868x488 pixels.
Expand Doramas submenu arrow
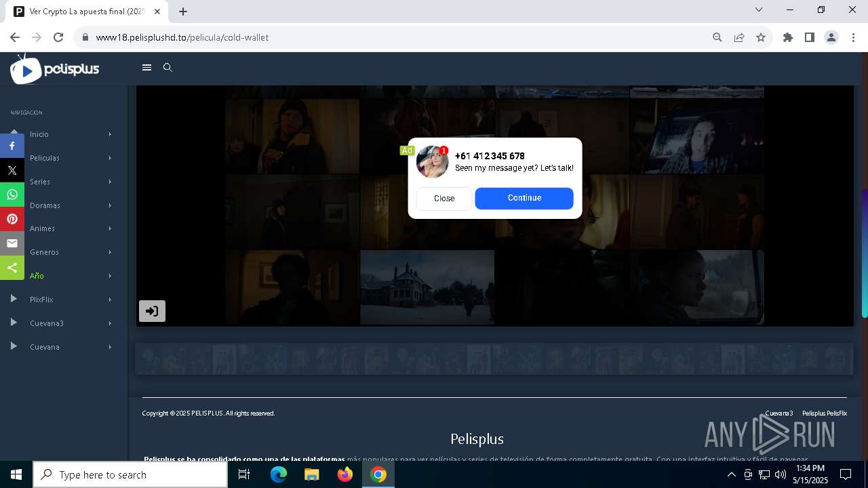coord(110,205)
